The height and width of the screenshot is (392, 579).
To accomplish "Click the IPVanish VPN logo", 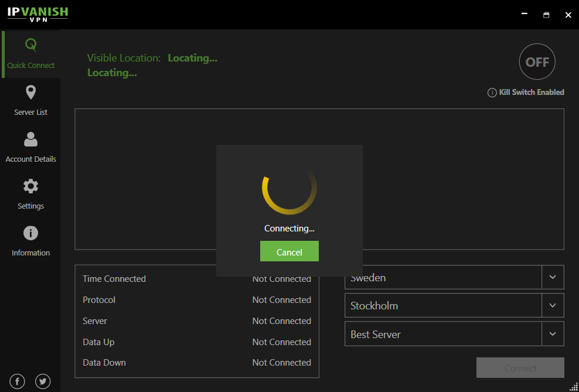I will [x=38, y=15].
